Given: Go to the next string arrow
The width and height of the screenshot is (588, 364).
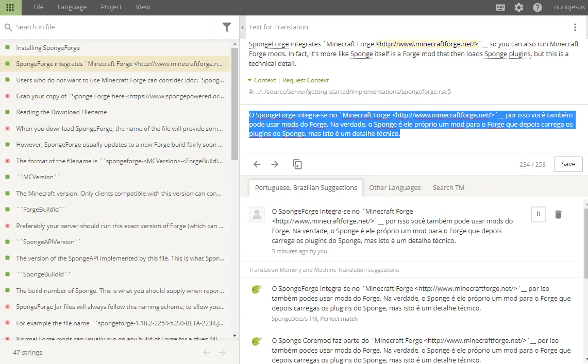Looking at the screenshot, I should pos(275,164).
